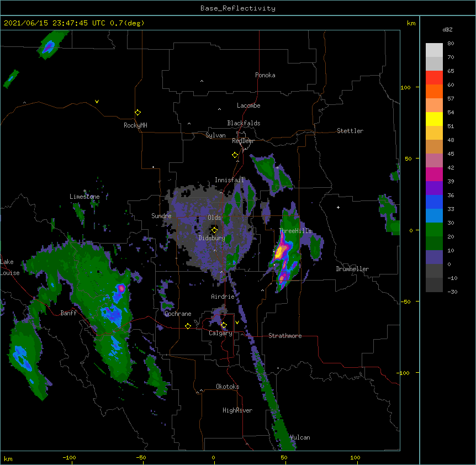This screenshot has height=465, width=476.
Task: Select the RedDeer label
Action: tap(243, 141)
